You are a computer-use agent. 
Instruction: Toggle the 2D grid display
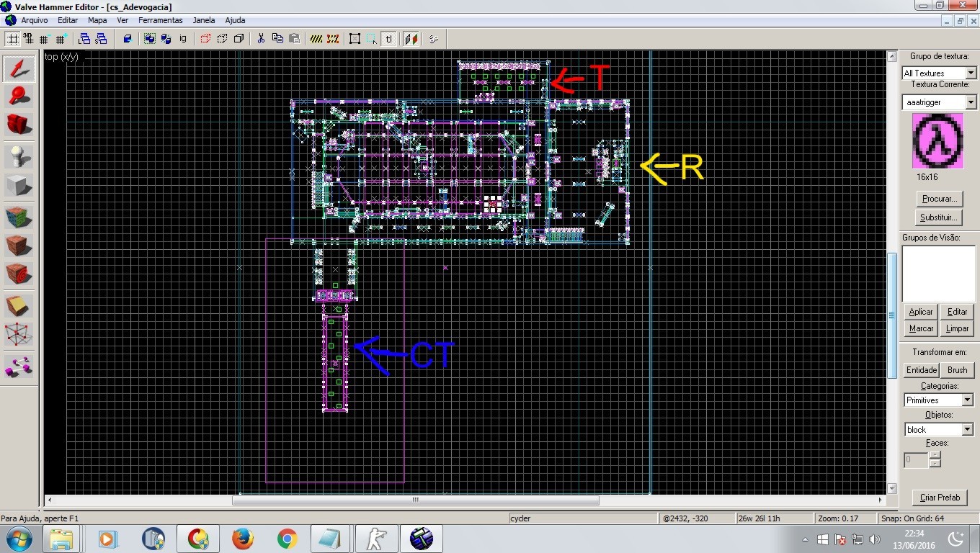[13, 39]
